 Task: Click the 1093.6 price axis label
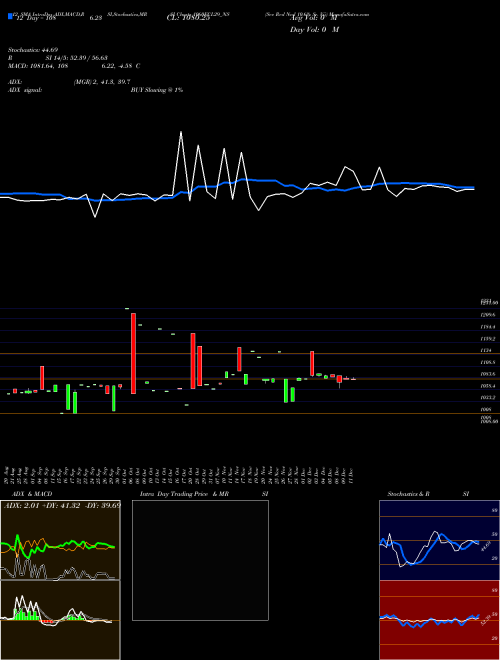(488, 374)
